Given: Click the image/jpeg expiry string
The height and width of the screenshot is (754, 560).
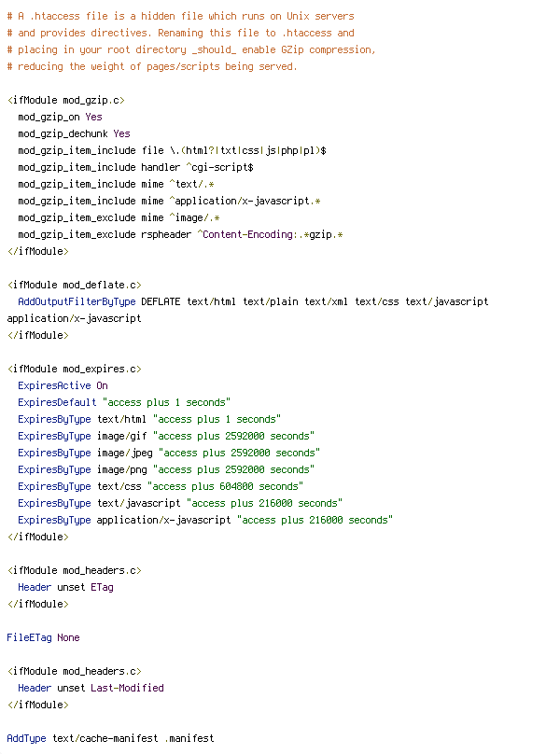Looking at the screenshot, I should [x=239, y=453].
